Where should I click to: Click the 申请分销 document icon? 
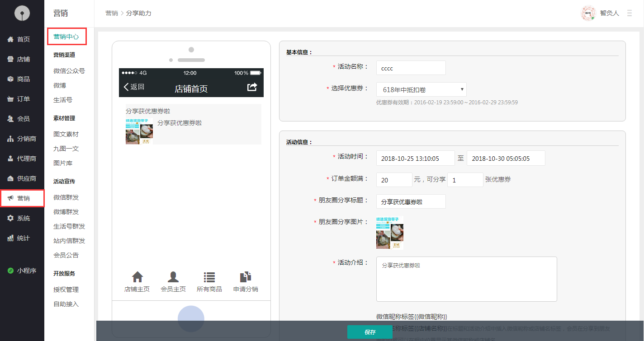[x=246, y=277]
